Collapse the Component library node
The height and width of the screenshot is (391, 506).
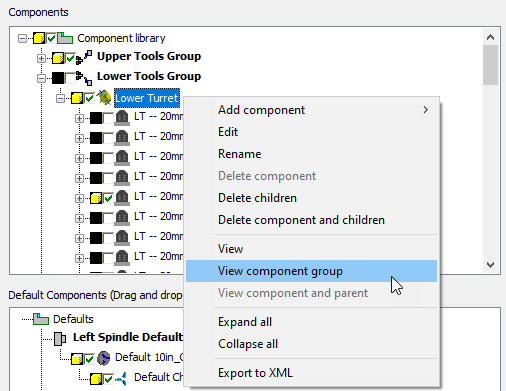22,39
